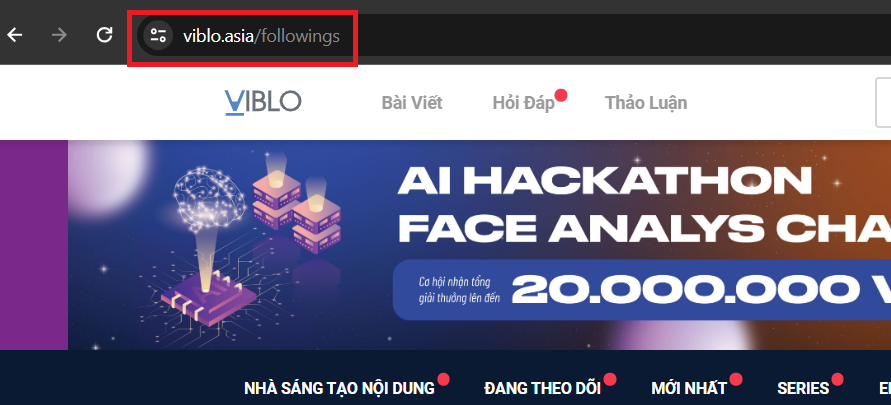Image resolution: width=891 pixels, height=405 pixels.
Task: Click the Viblo logo
Action: (263, 102)
